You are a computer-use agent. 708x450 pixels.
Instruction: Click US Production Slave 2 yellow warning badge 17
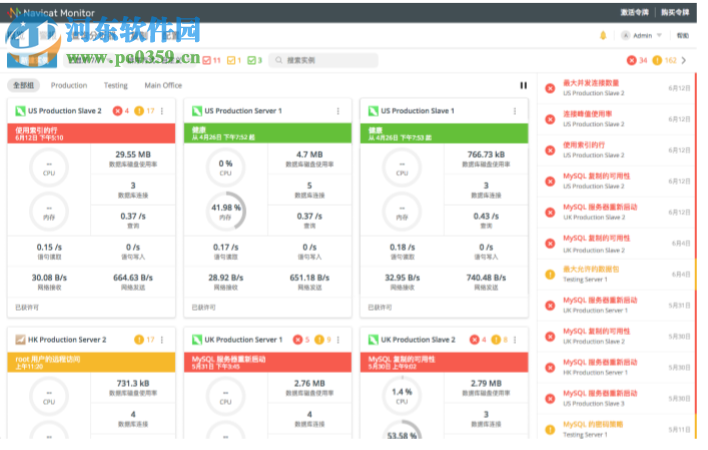click(144, 111)
